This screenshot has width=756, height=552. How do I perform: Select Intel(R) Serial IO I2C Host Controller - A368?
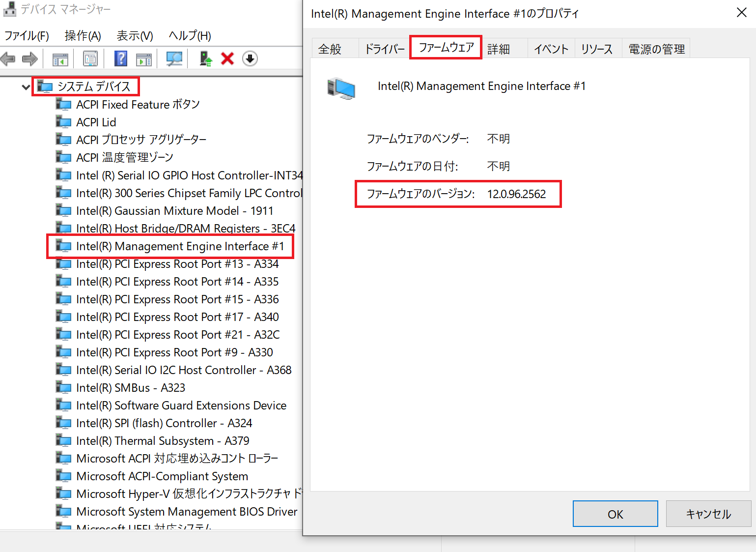[x=184, y=370]
